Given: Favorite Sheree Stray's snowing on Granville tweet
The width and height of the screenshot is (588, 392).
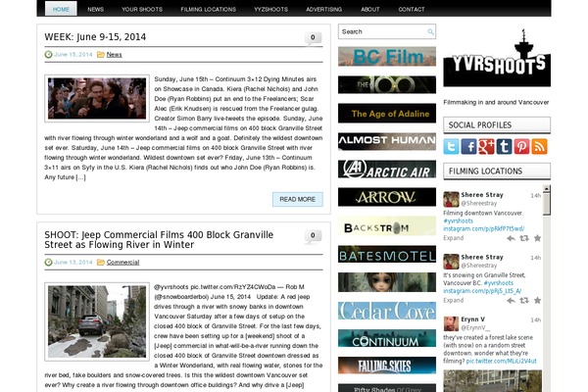Looking at the screenshot, I should tap(537, 301).
